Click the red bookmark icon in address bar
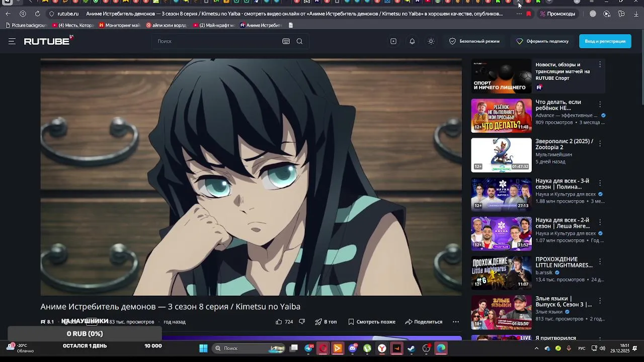 (529, 14)
